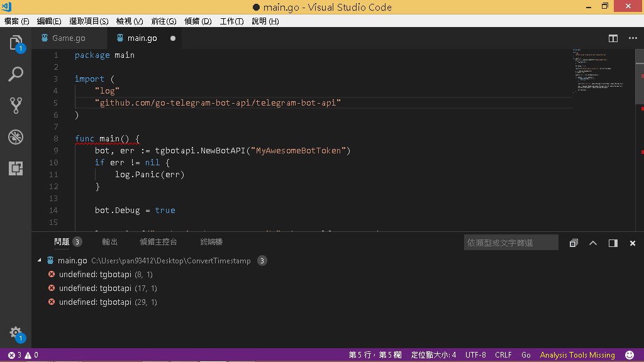This screenshot has height=362, width=644.
Task: Click the feedback smiley in status bar
Action: pos(629,355)
